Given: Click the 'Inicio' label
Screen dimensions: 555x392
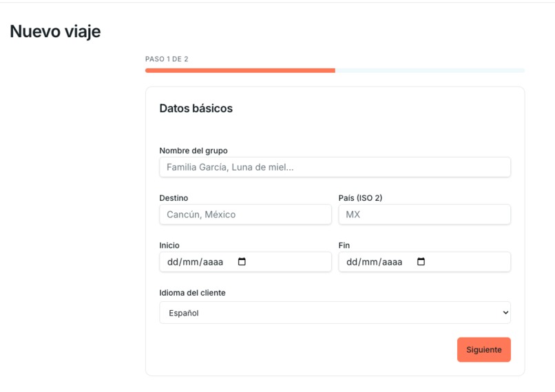Looking at the screenshot, I should tap(169, 246).
